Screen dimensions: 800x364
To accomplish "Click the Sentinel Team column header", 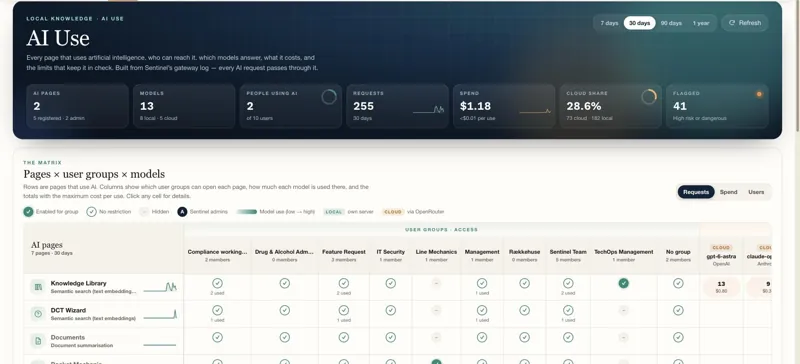I will (x=568, y=255).
